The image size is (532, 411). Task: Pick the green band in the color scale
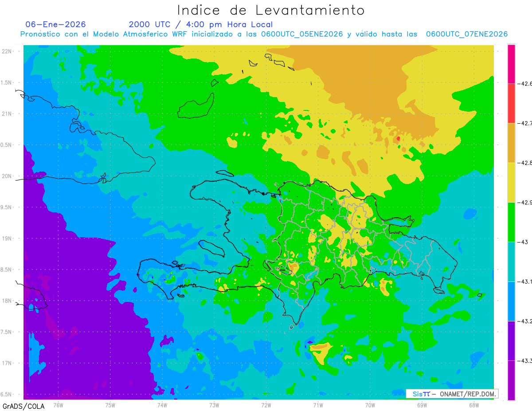(x=511, y=222)
